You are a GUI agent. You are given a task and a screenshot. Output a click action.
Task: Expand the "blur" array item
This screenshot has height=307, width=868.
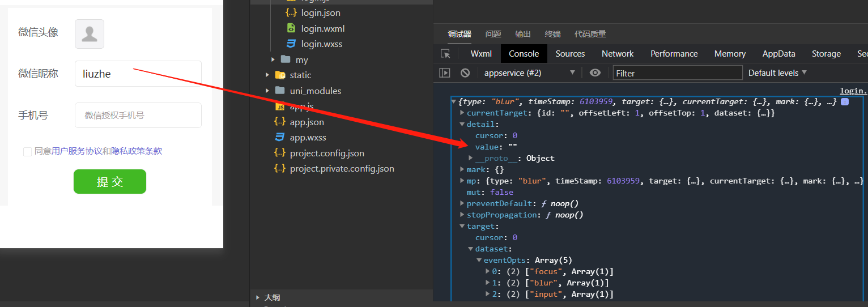(x=488, y=283)
